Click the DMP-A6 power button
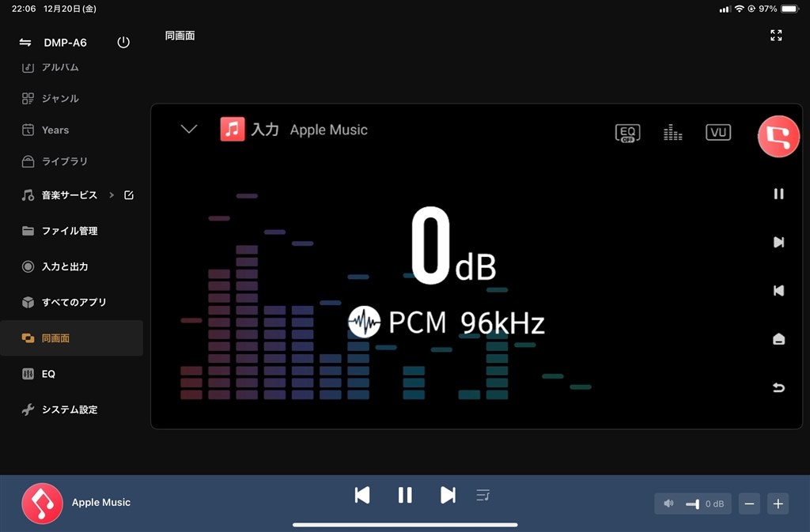The height and width of the screenshot is (532, 810). [x=123, y=43]
